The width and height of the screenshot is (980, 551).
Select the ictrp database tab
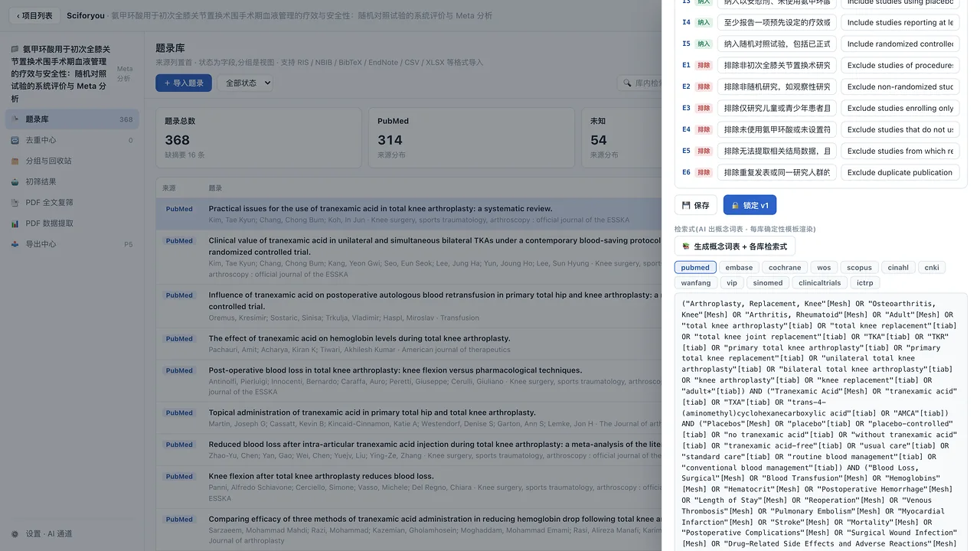pos(865,282)
